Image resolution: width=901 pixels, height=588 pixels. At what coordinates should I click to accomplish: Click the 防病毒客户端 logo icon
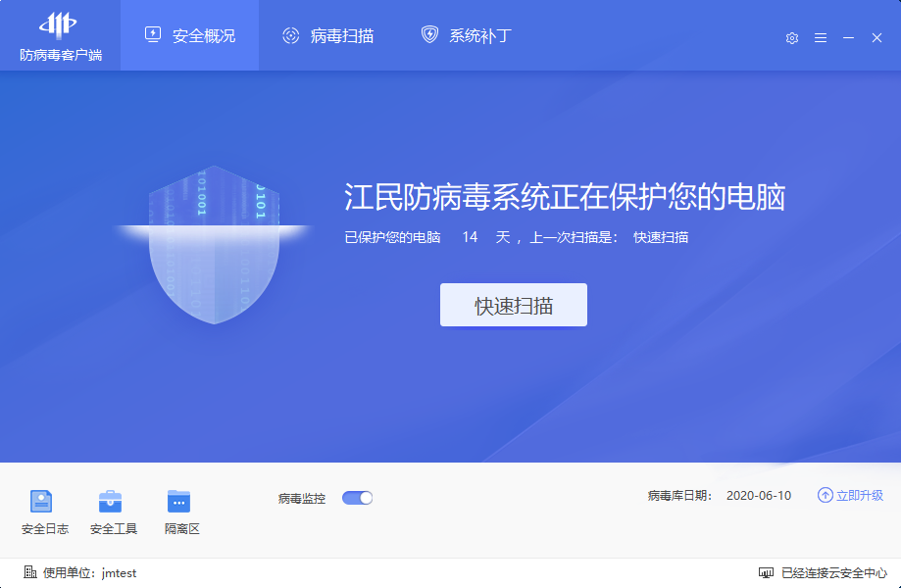point(58,24)
